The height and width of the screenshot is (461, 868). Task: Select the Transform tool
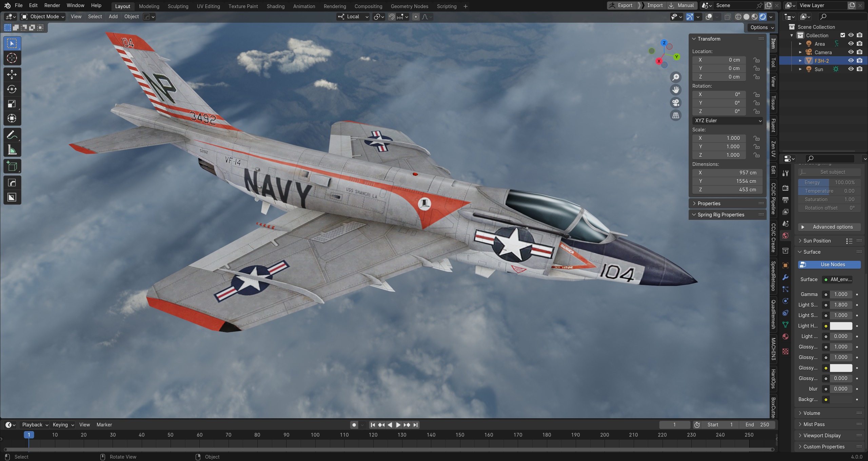pyautogui.click(x=12, y=118)
